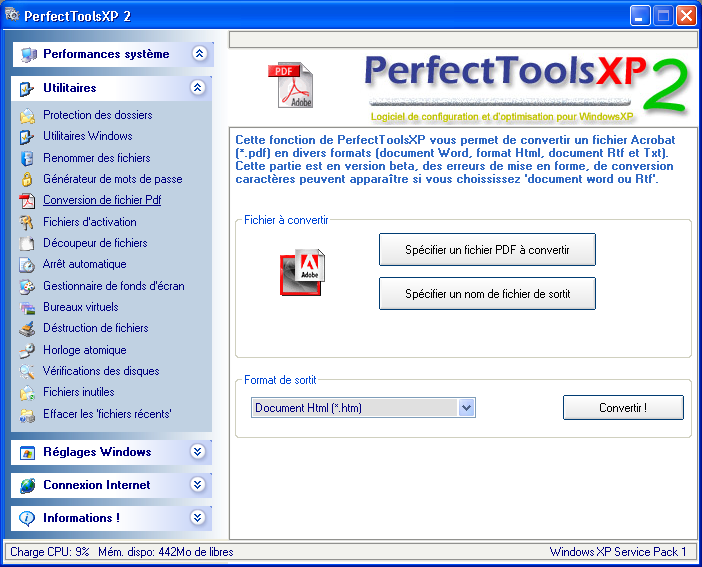Click the keys icon for Fichiers d'activation

(x=27, y=222)
